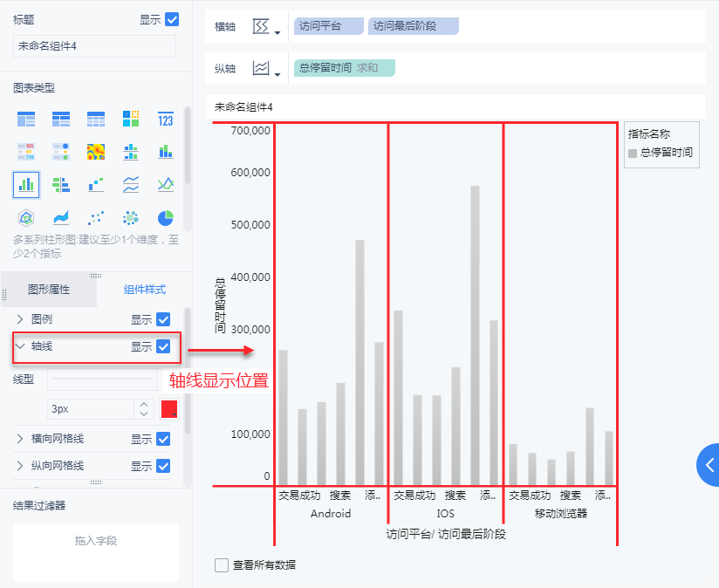Switch to the 图形属性 tab
This screenshot has width=719, height=588.
tap(49, 290)
